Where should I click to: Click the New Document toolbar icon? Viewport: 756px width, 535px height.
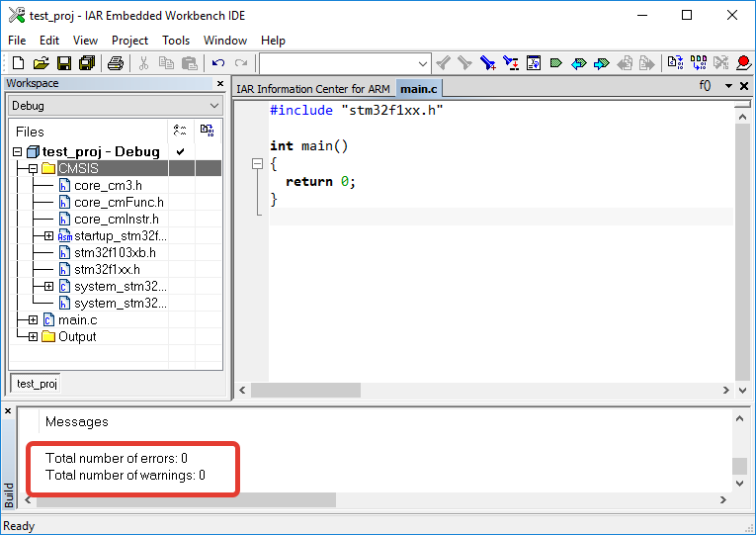click(x=17, y=63)
